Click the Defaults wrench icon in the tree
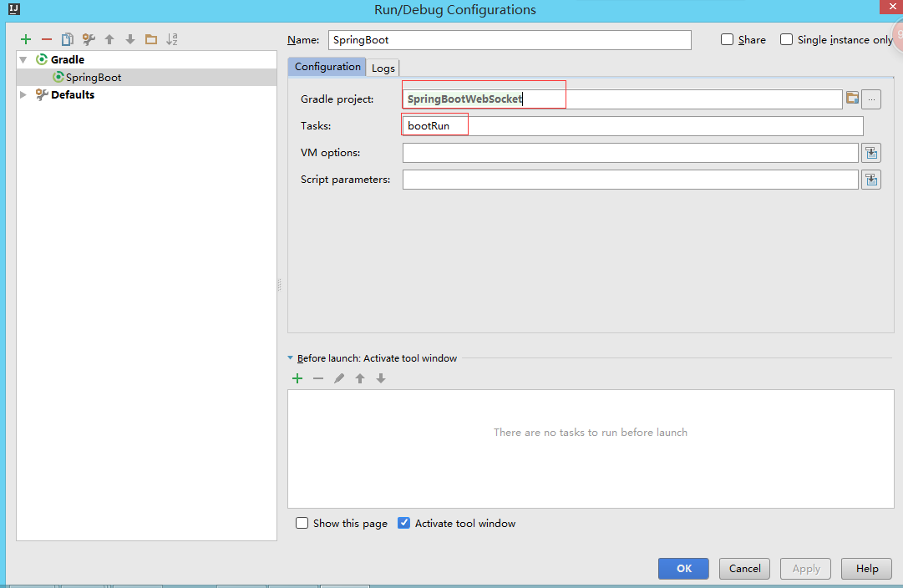903x588 pixels. 42,94
